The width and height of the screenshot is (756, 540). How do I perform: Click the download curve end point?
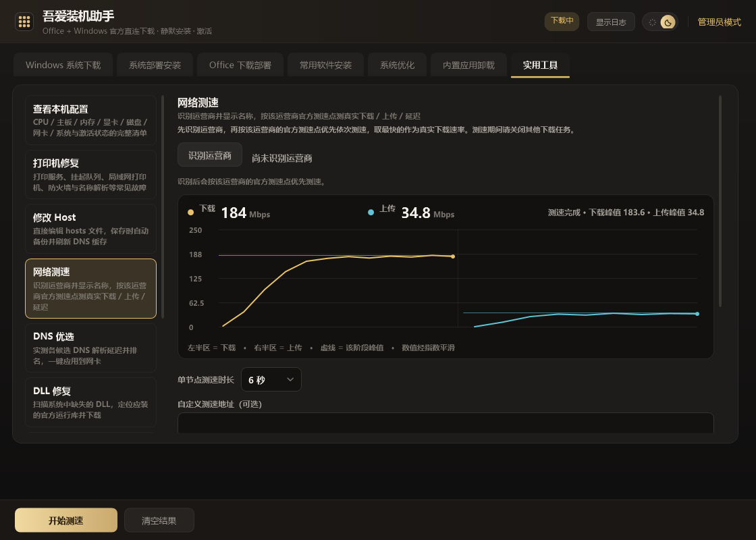click(453, 256)
